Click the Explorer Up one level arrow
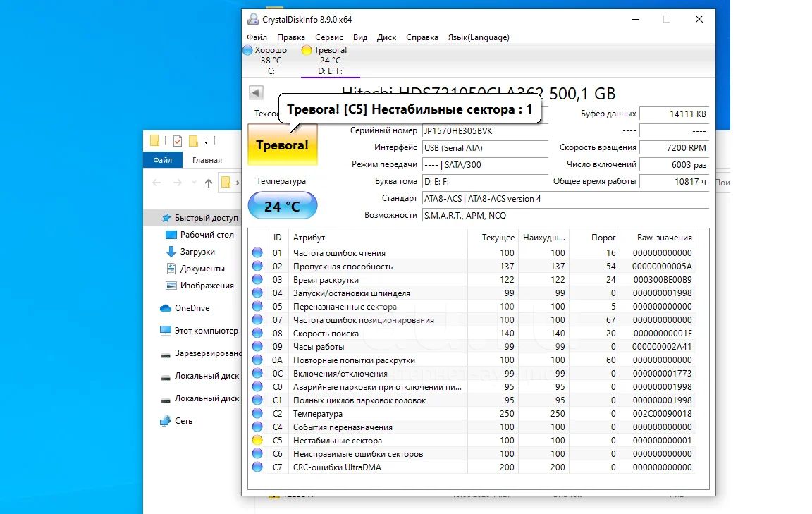Screen dimensions: 812x514 tap(208, 183)
